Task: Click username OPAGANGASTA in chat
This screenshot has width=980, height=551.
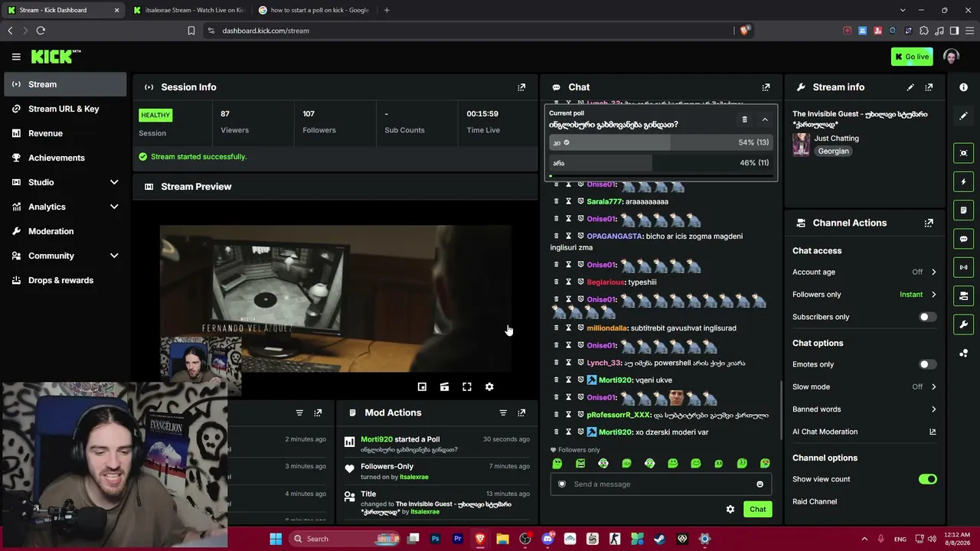Action: tap(615, 236)
